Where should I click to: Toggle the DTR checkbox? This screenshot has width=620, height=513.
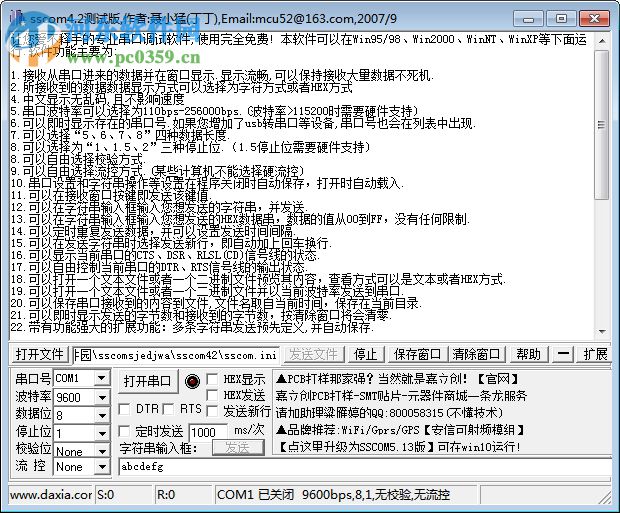click(x=124, y=409)
